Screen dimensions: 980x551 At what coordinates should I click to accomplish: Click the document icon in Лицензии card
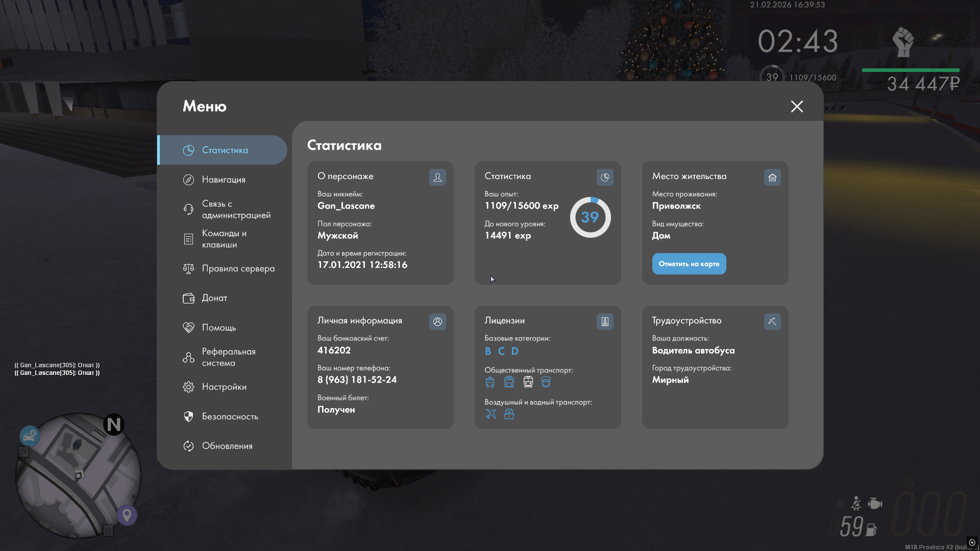(x=605, y=321)
